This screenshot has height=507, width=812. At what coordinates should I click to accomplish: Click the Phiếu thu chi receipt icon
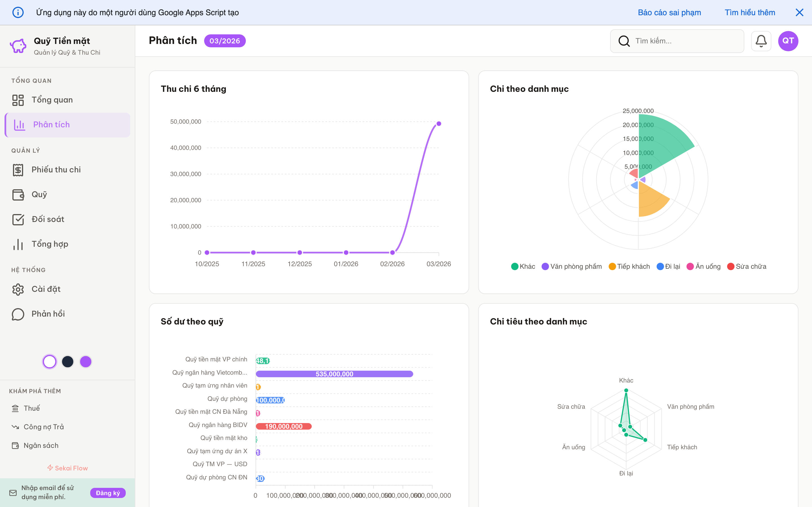tap(18, 170)
